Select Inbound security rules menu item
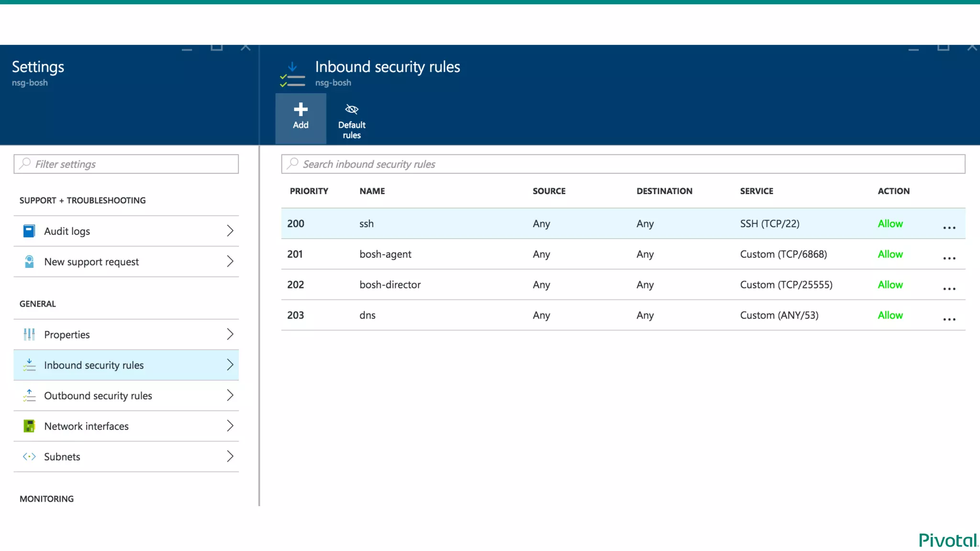 94,365
